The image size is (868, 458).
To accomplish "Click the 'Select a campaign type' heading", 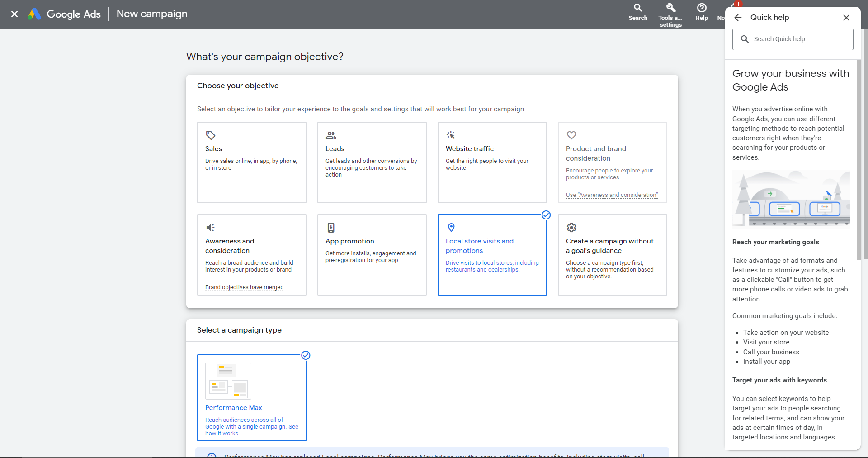I will click(x=239, y=330).
